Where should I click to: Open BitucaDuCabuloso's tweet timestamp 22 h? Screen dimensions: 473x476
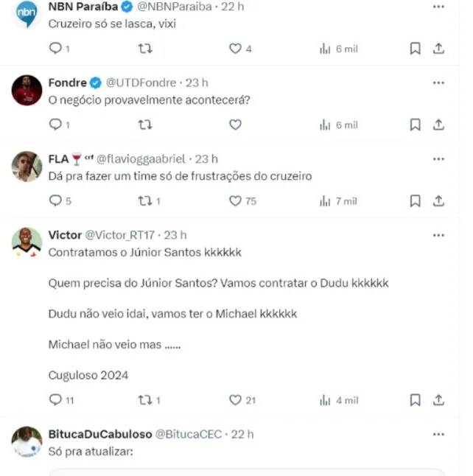point(242,434)
